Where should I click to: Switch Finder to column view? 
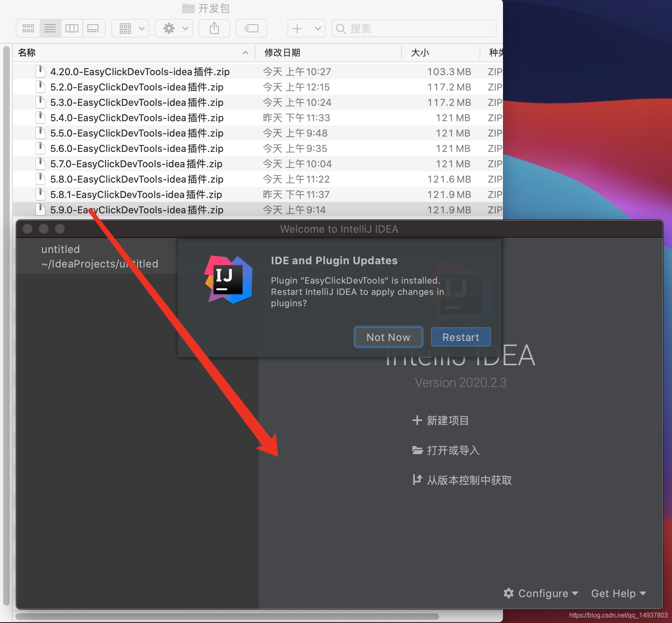(72, 28)
